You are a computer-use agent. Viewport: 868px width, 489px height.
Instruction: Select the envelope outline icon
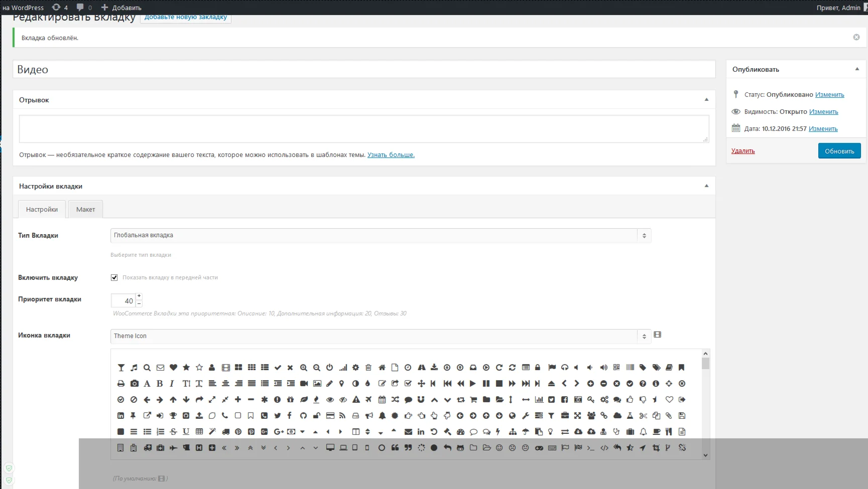coord(160,368)
